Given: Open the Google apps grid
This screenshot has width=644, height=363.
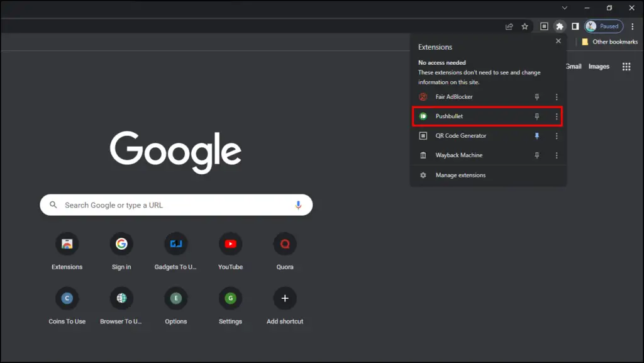Looking at the screenshot, I should coord(626,67).
